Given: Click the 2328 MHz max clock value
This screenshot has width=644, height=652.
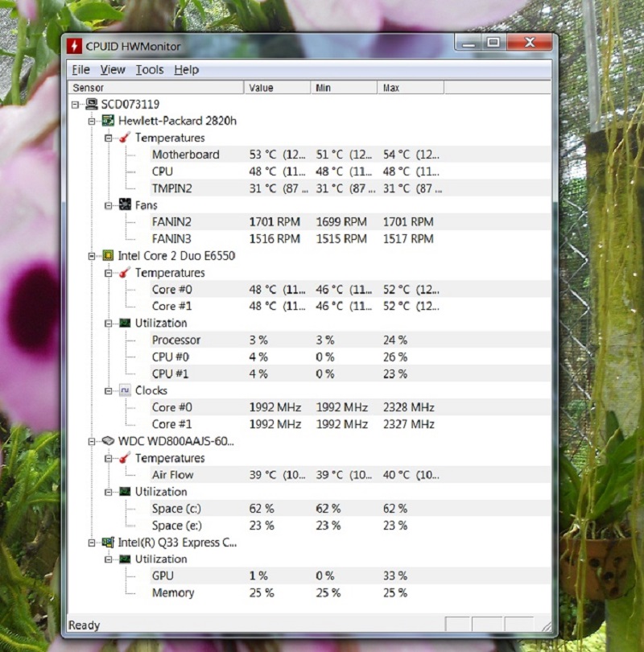Looking at the screenshot, I should (409, 407).
